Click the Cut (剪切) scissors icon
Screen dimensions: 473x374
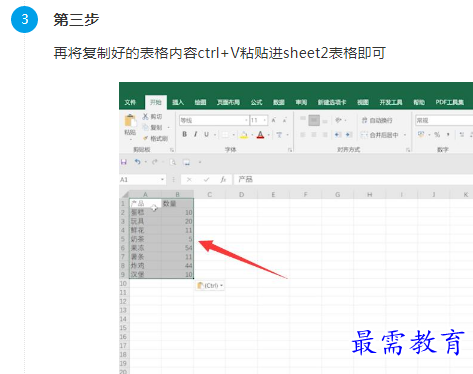click(145, 116)
